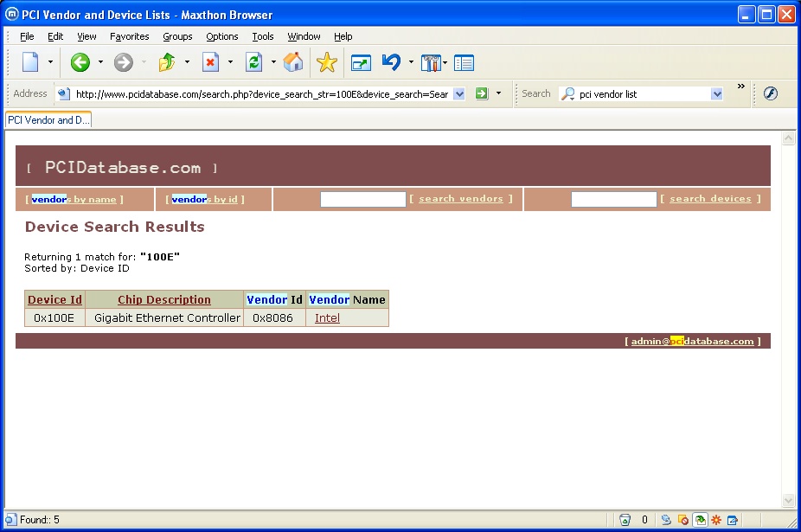Image resolution: width=801 pixels, height=532 pixels.
Task: Expand the stop button dropdown arrow
Action: click(x=230, y=62)
